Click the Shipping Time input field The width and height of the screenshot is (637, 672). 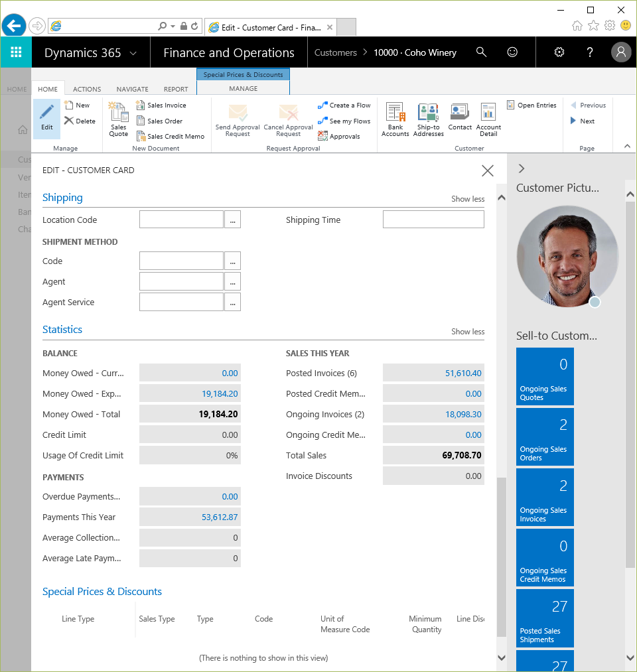coord(433,220)
